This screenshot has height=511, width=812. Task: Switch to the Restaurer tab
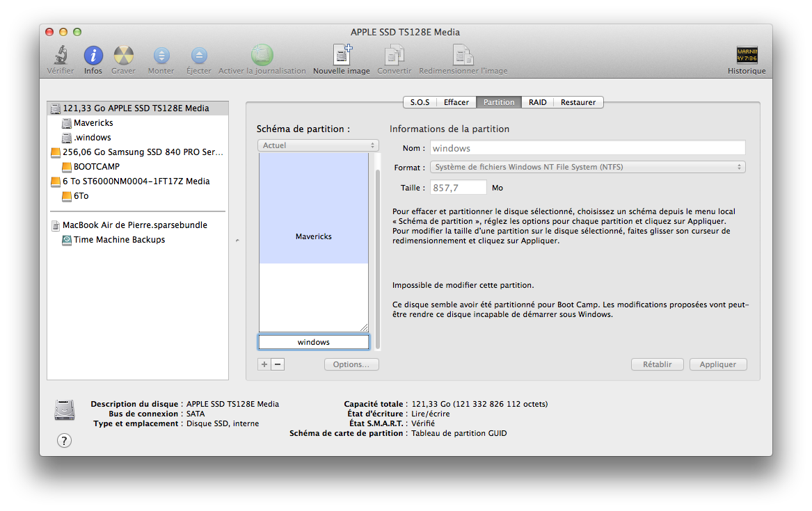[x=578, y=102]
